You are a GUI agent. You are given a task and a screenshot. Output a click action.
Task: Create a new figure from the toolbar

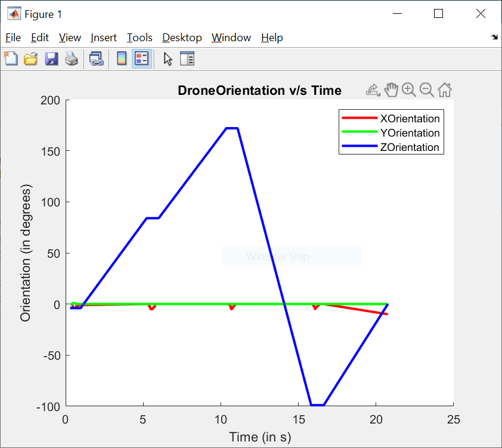point(11,58)
